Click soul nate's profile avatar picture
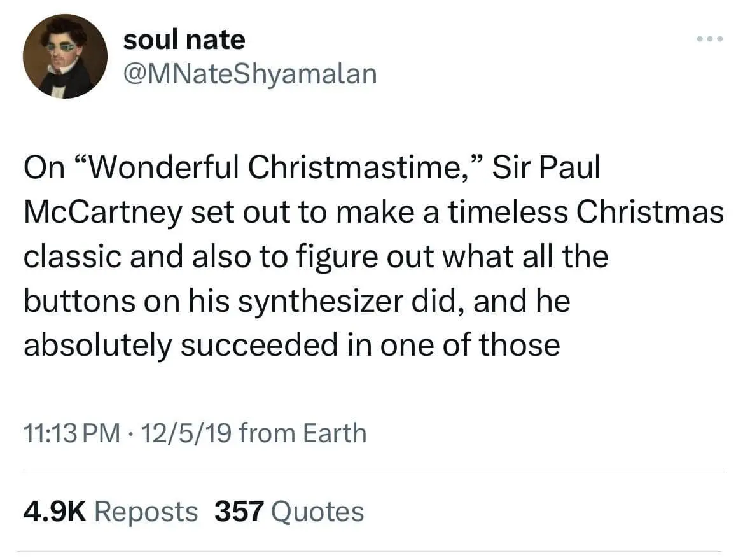This screenshot has width=750, height=560. click(66, 56)
